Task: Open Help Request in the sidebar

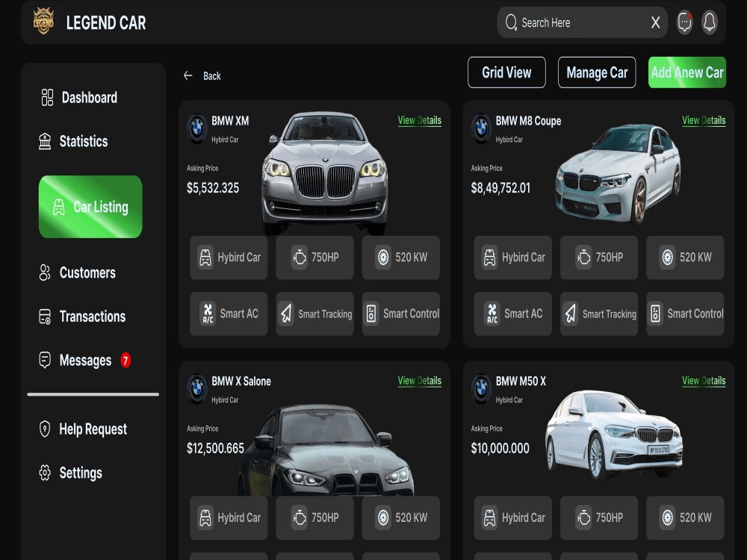Action: tap(83, 429)
